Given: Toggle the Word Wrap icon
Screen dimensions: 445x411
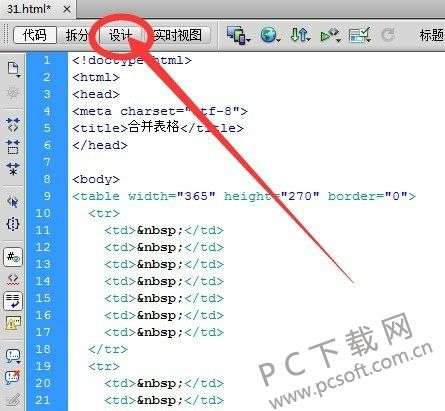Looking at the screenshot, I should click(x=13, y=301).
